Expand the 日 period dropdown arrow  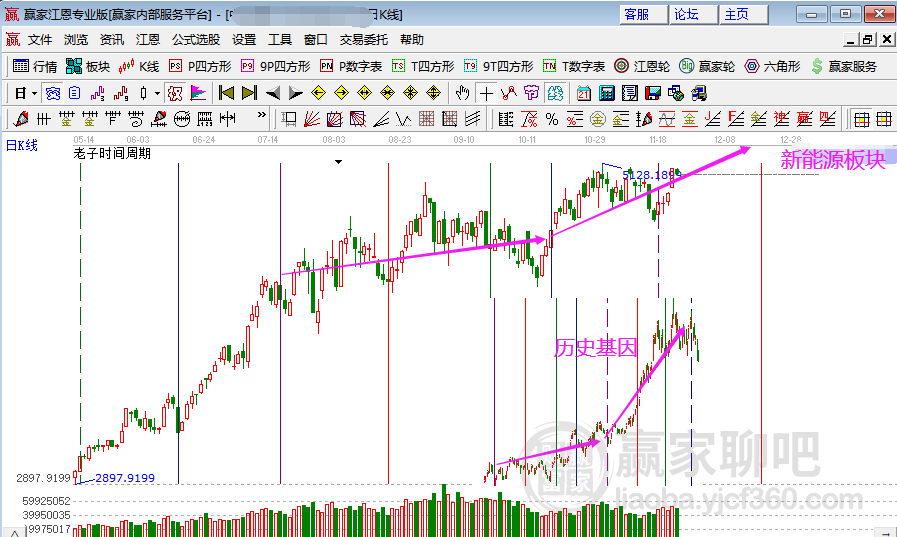point(35,93)
